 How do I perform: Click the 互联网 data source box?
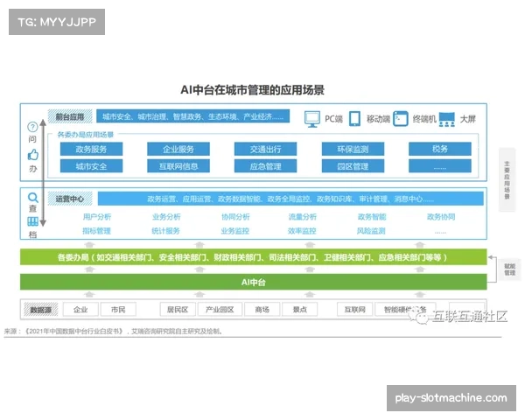click(x=355, y=310)
